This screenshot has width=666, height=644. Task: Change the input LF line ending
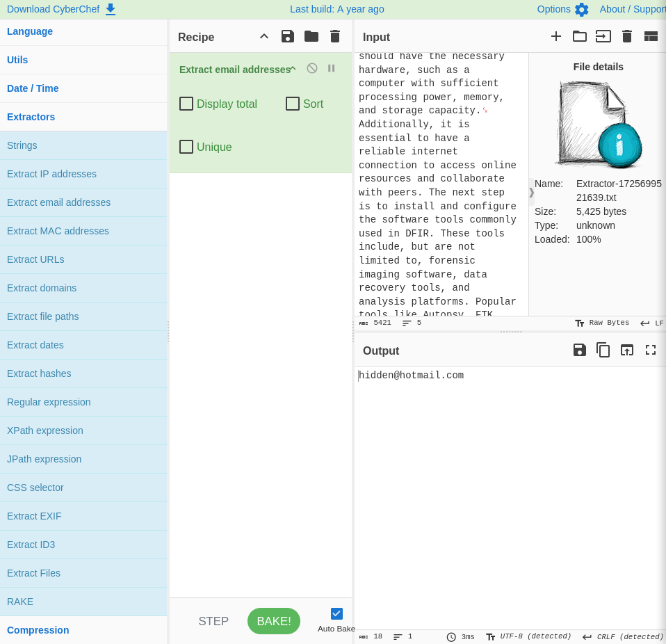tap(652, 323)
